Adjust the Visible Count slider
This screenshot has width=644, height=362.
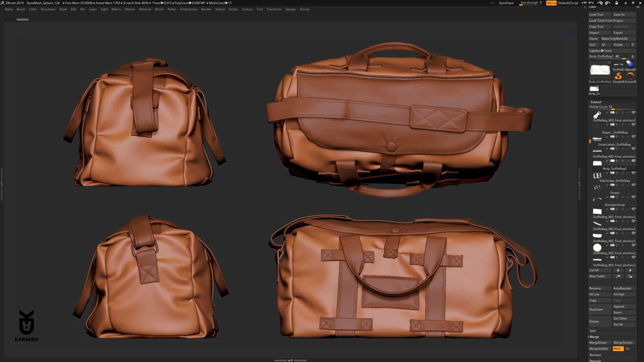[613, 109]
